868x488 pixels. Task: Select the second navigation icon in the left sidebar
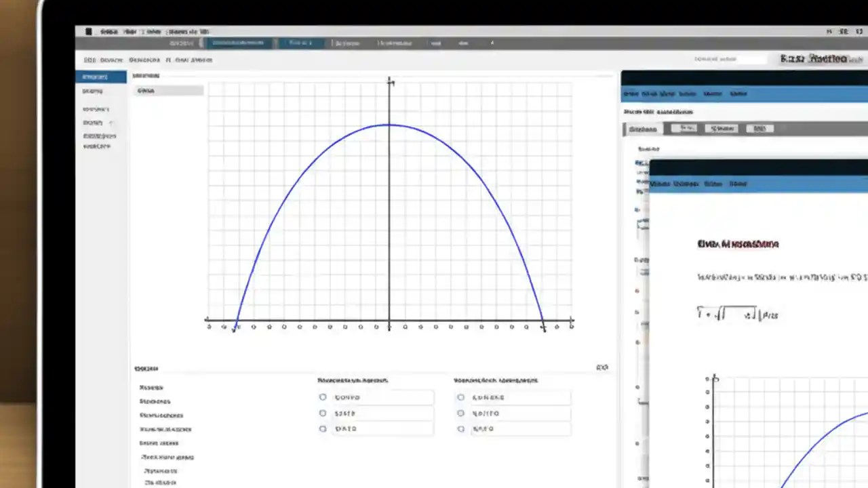pyautogui.click(x=93, y=91)
